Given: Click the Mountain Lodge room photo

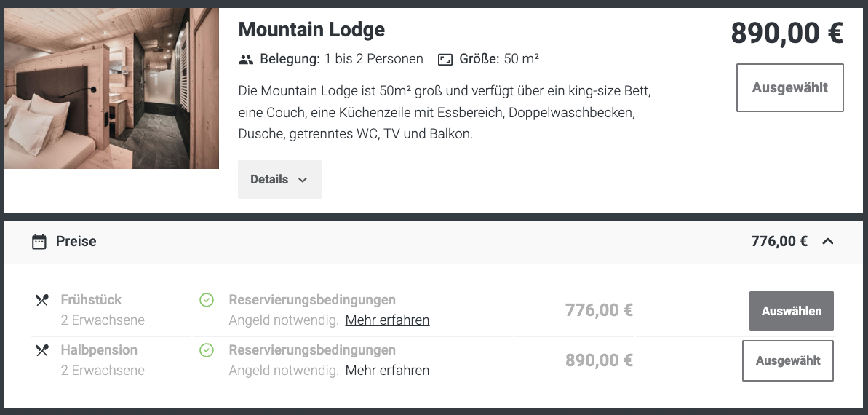Looking at the screenshot, I should coord(112,88).
